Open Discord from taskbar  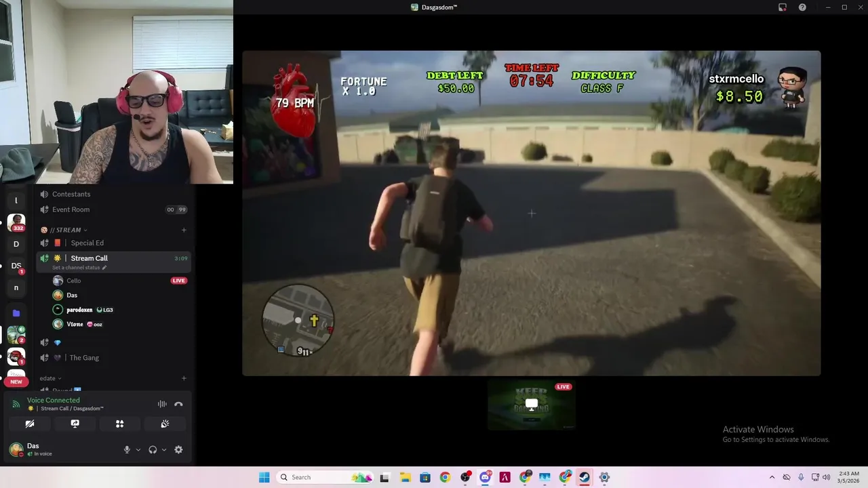[485, 477]
